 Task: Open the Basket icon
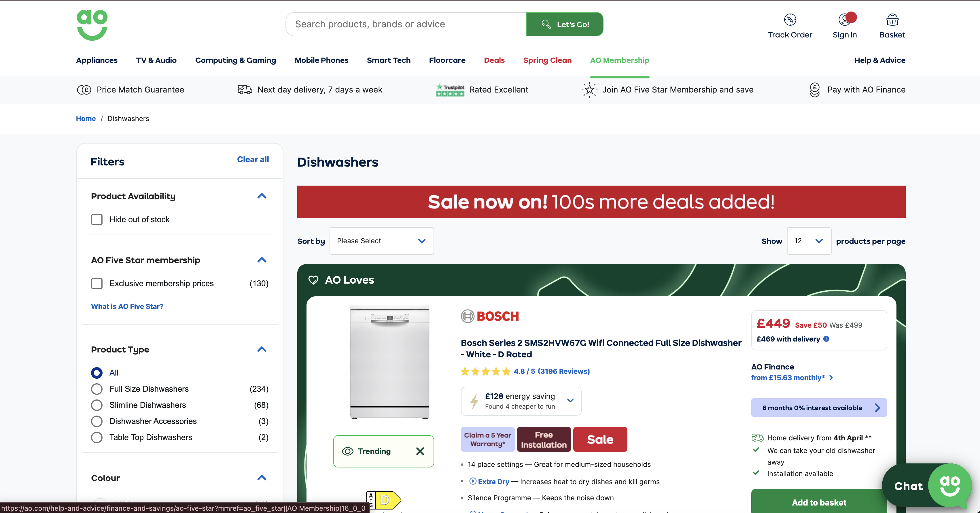point(892,20)
